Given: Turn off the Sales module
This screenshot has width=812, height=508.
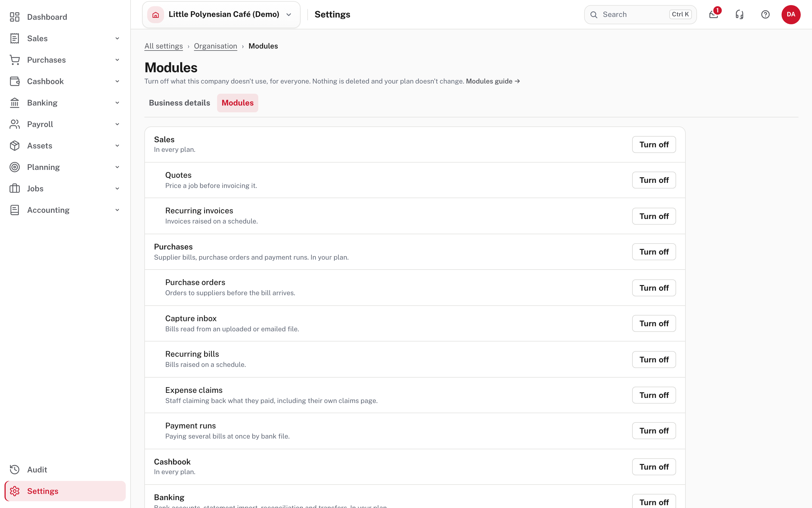Looking at the screenshot, I should tap(654, 144).
